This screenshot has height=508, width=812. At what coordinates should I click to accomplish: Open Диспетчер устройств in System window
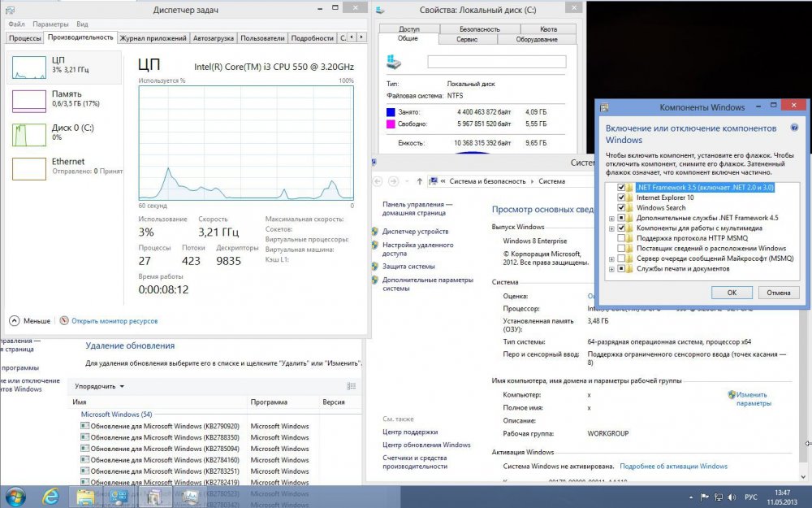tap(415, 231)
